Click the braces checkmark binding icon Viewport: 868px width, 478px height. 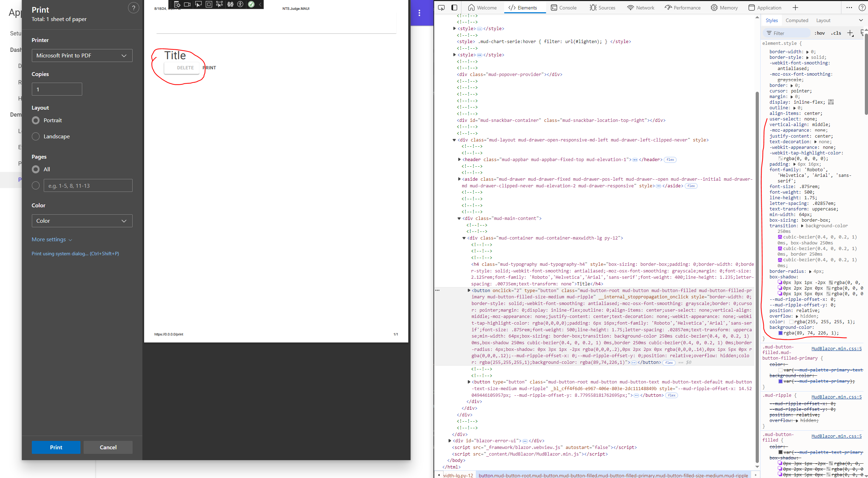230,4
